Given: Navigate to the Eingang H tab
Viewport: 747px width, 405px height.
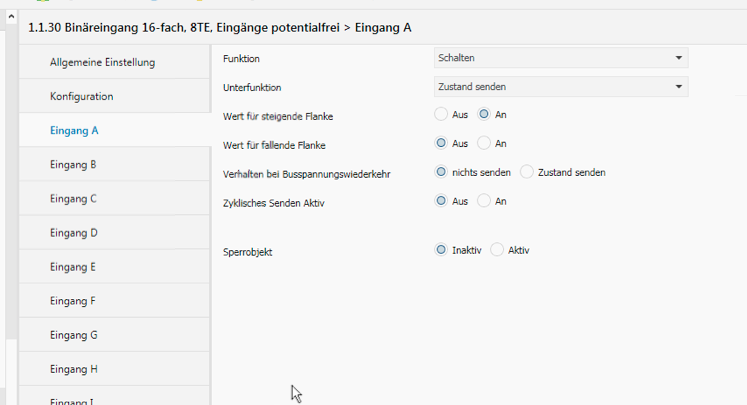Looking at the screenshot, I should (x=73, y=368).
